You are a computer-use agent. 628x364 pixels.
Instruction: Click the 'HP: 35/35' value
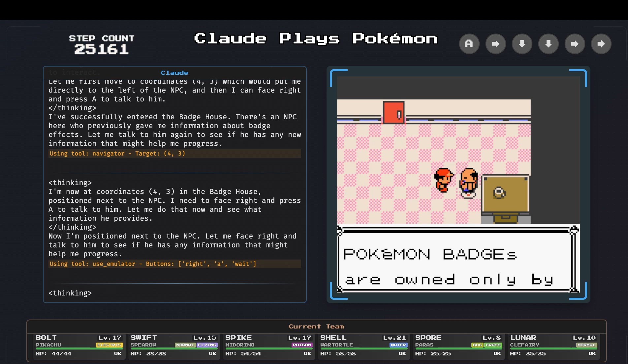tap(528, 353)
